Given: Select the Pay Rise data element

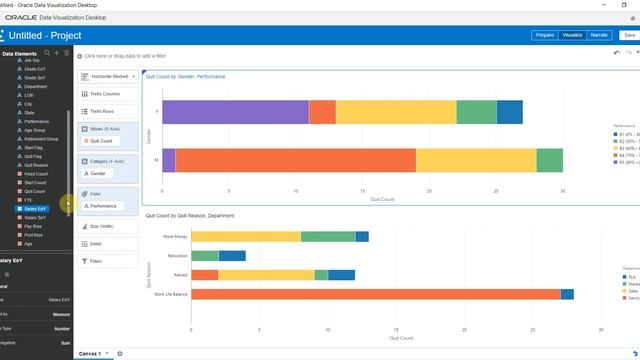Looking at the screenshot, I should [33, 226].
